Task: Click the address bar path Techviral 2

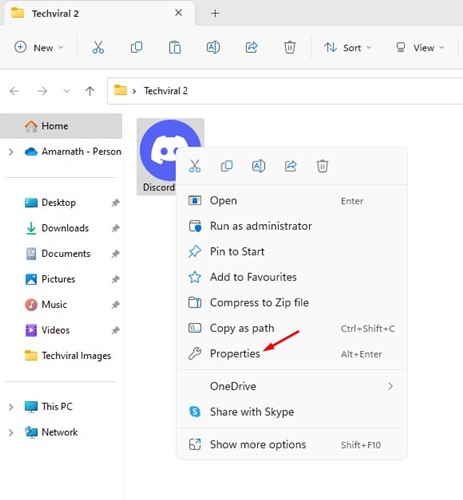Action: [x=166, y=91]
